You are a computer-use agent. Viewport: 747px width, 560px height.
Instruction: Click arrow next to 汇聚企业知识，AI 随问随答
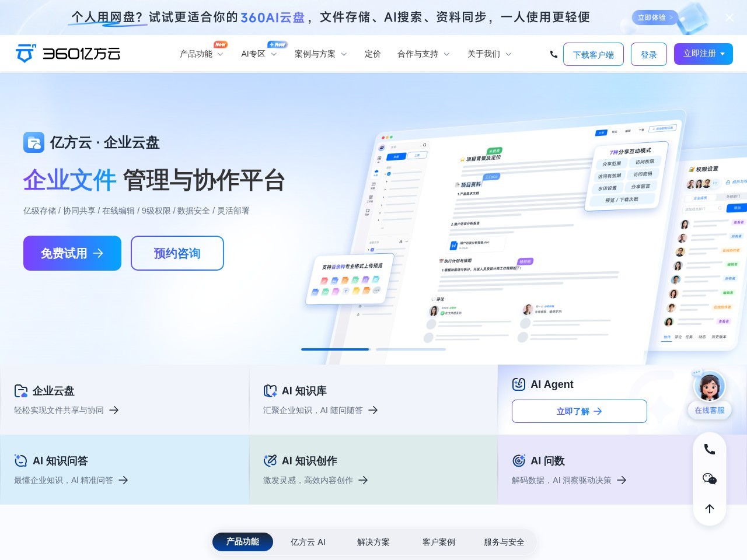(373, 410)
